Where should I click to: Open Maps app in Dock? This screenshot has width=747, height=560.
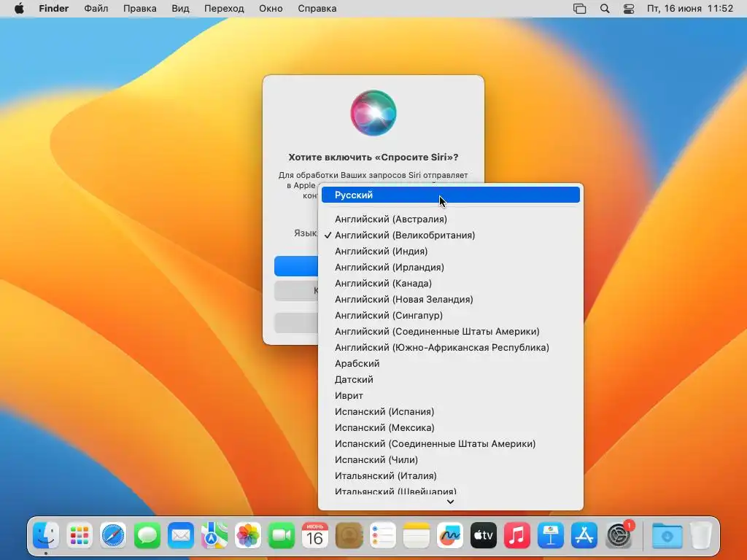pos(214,536)
